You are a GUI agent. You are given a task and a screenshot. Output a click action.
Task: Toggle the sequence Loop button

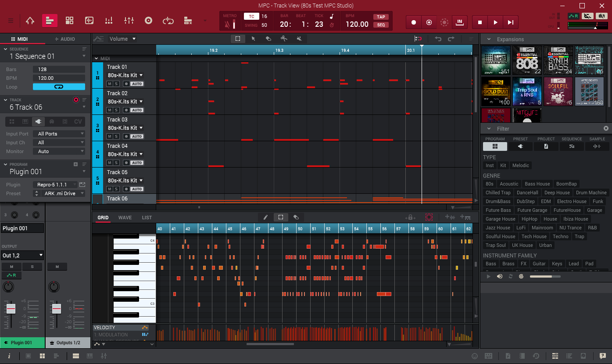click(x=59, y=87)
